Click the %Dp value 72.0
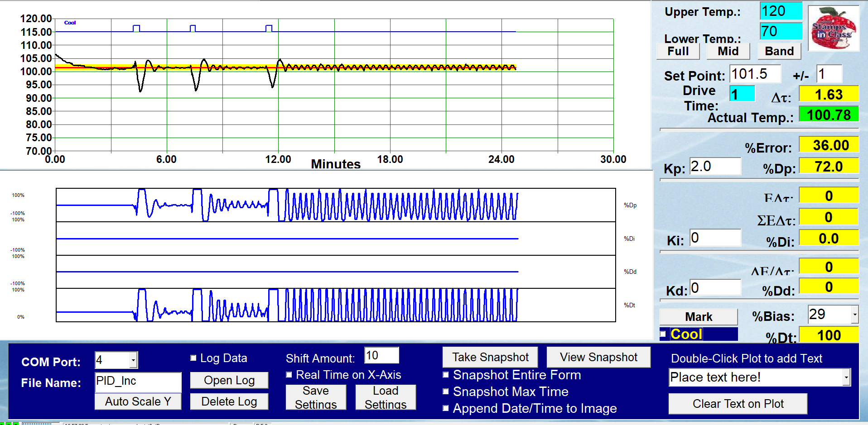The width and height of the screenshot is (868, 425). click(x=829, y=166)
